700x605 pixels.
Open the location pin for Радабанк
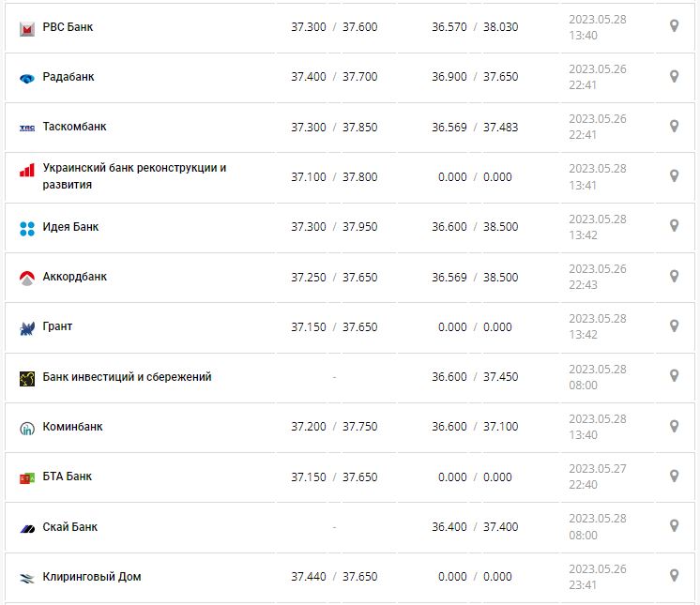[x=674, y=76]
